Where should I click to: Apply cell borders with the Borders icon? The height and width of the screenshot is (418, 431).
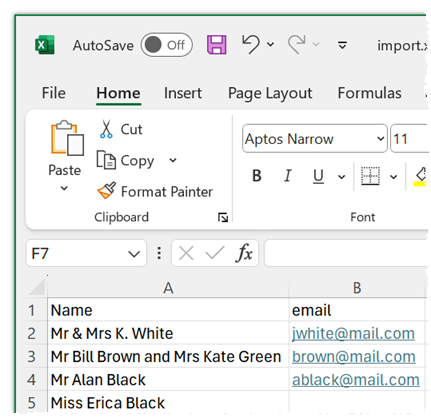point(370,176)
